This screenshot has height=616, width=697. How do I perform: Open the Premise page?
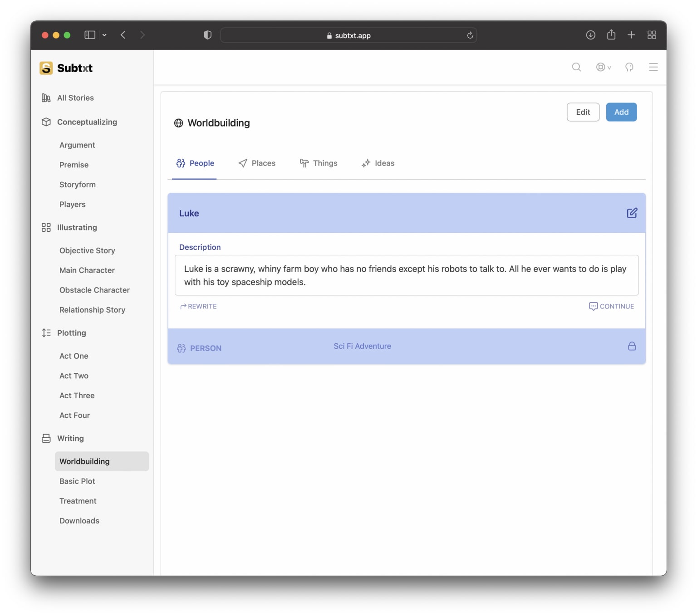point(74,165)
